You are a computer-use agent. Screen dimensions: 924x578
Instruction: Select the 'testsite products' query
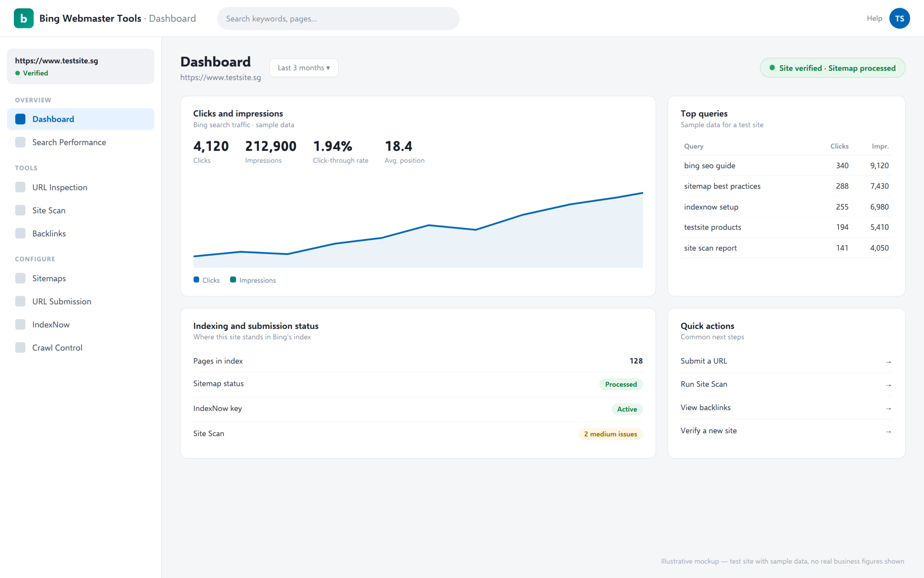click(x=786, y=227)
